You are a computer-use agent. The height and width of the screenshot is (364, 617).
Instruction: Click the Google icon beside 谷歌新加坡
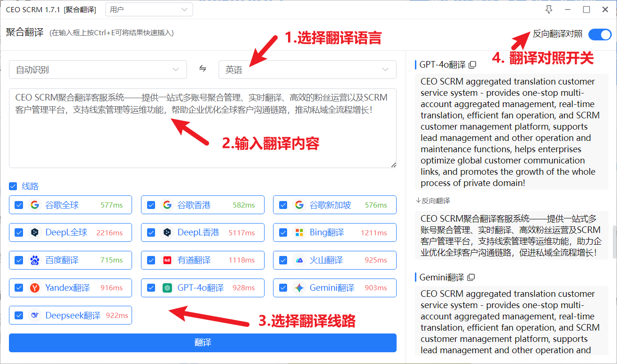299,205
